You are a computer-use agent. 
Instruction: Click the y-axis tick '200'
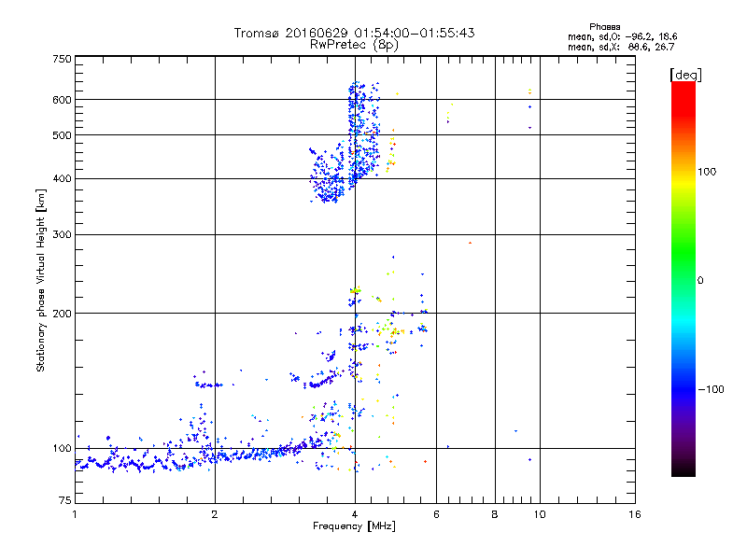pyautogui.click(x=62, y=314)
